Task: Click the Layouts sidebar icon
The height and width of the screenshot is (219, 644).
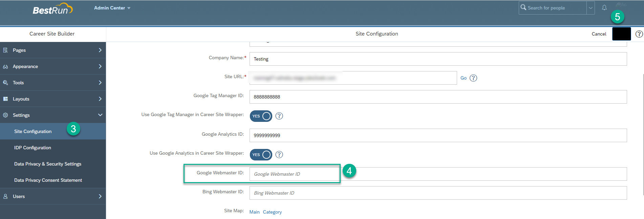Action: click(x=5, y=99)
